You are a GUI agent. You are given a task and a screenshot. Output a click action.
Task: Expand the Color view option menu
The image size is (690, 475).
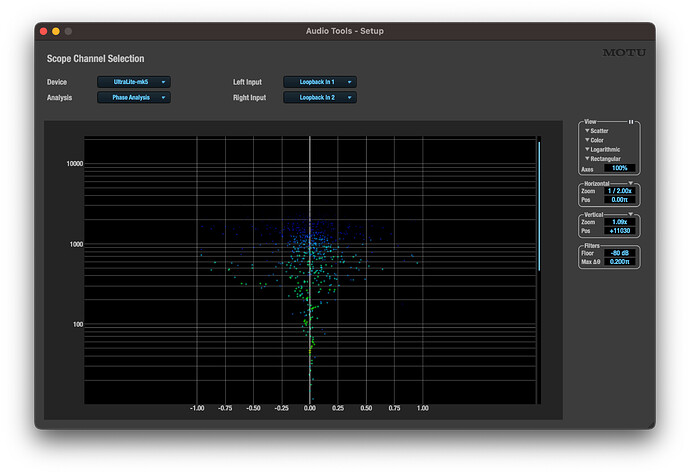(595, 140)
